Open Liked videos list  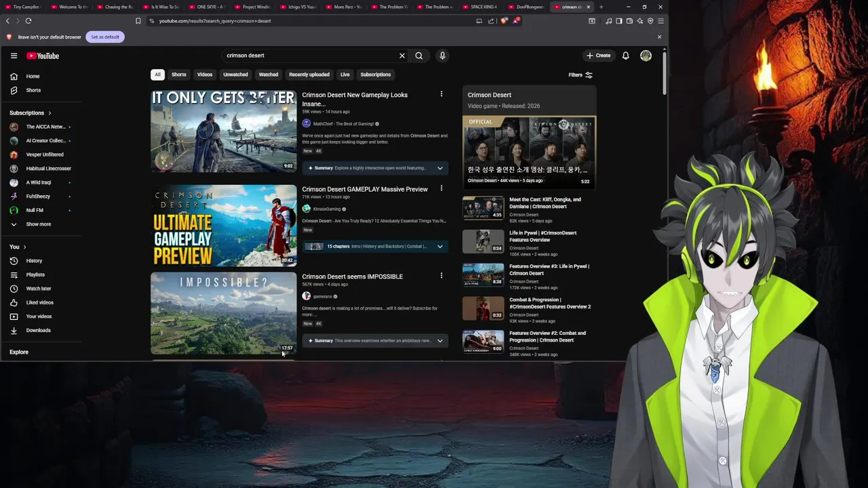point(41,302)
